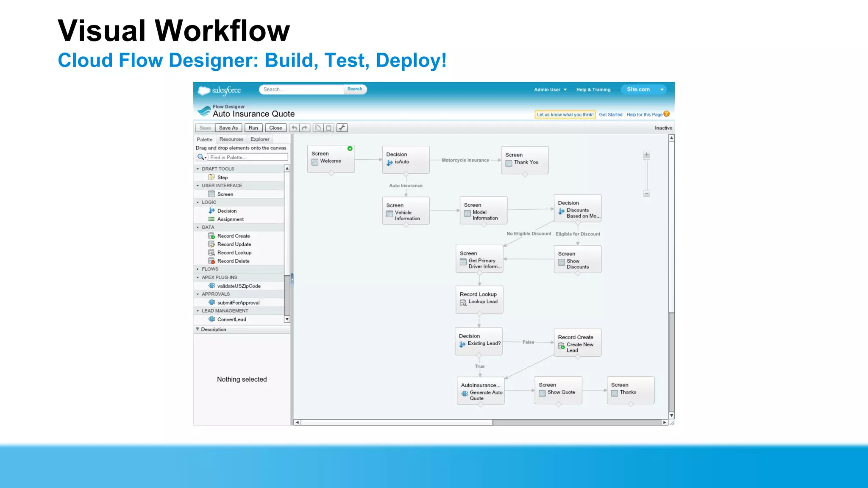
Task: Click the canvas zoom slider track
Action: pyautogui.click(x=647, y=175)
